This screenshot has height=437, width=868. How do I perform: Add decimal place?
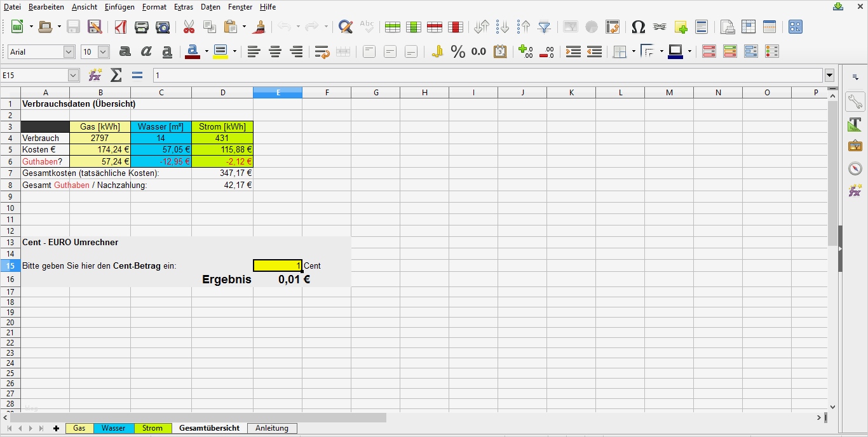click(x=526, y=51)
